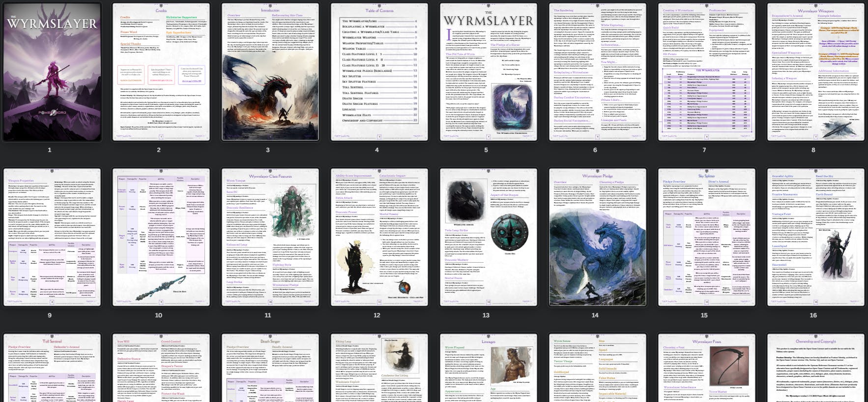Screen dimensions: 868x402
Task: Select the Ability Score Improvement page
Action: pos(379,237)
